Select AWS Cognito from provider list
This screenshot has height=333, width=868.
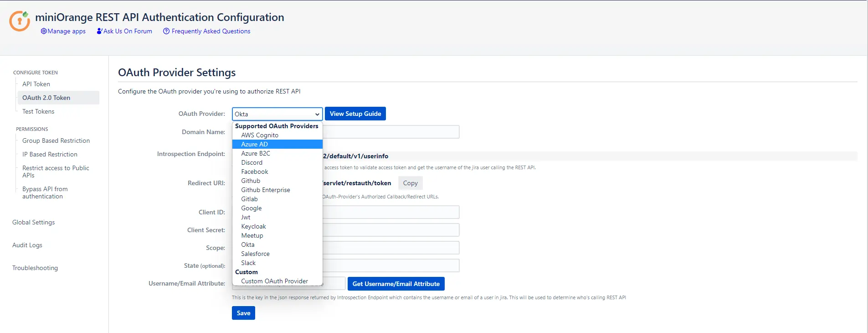[x=277, y=135]
